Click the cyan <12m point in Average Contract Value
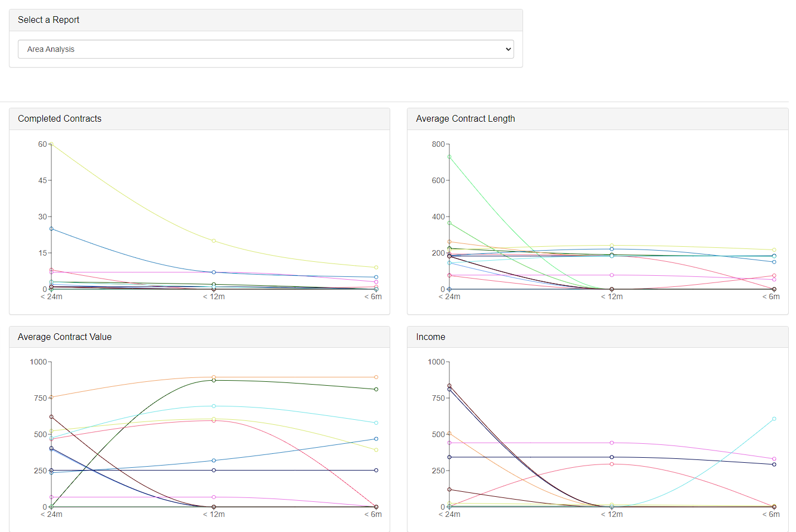 click(214, 406)
